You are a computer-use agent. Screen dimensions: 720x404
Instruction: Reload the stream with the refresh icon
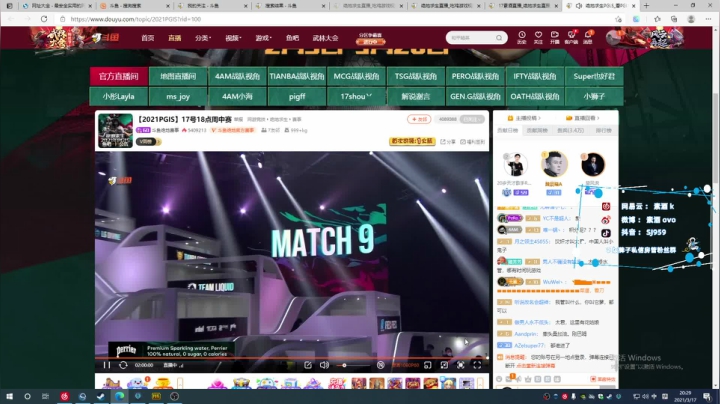123,365
